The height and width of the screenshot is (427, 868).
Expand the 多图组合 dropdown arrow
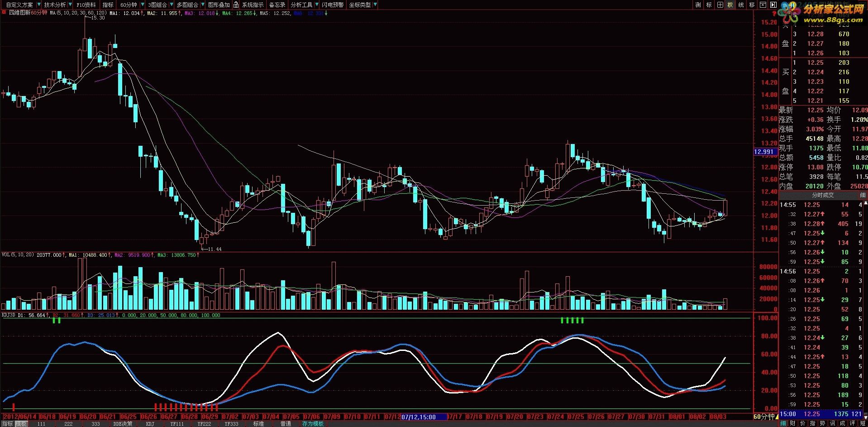202,5
